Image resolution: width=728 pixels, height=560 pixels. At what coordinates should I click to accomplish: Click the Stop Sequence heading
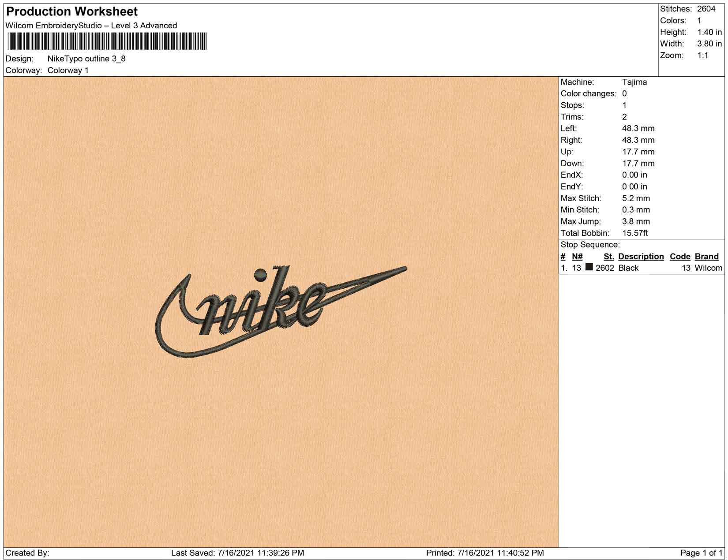coord(590,245)
